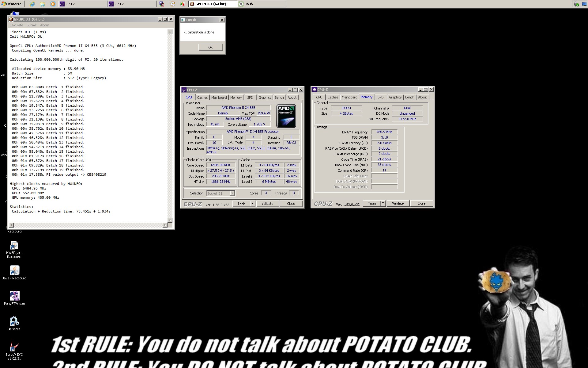Click the GPUPI title bar app icon
588x368 pixels.
point(11,19)
